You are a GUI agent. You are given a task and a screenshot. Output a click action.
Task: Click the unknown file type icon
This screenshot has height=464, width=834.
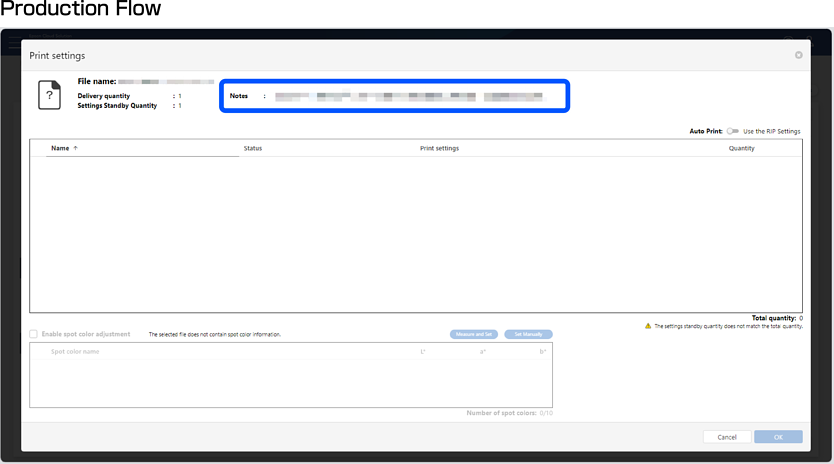48,95
